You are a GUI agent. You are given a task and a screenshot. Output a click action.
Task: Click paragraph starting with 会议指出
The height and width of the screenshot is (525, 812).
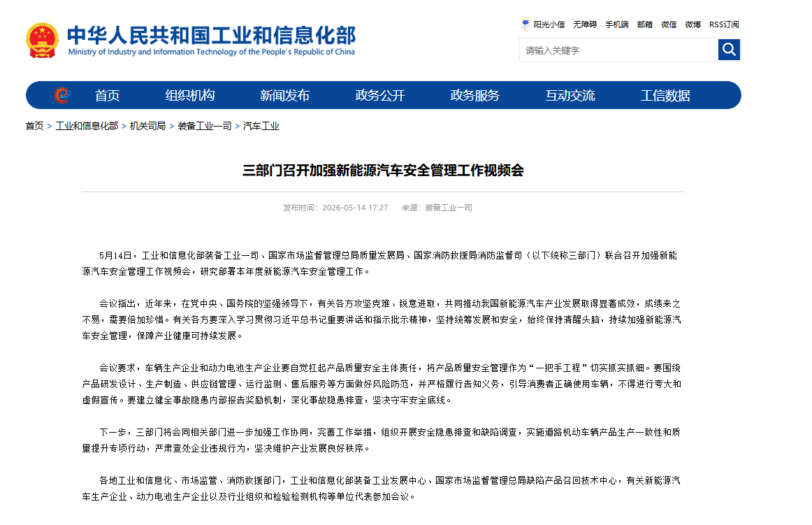(382, 319)
